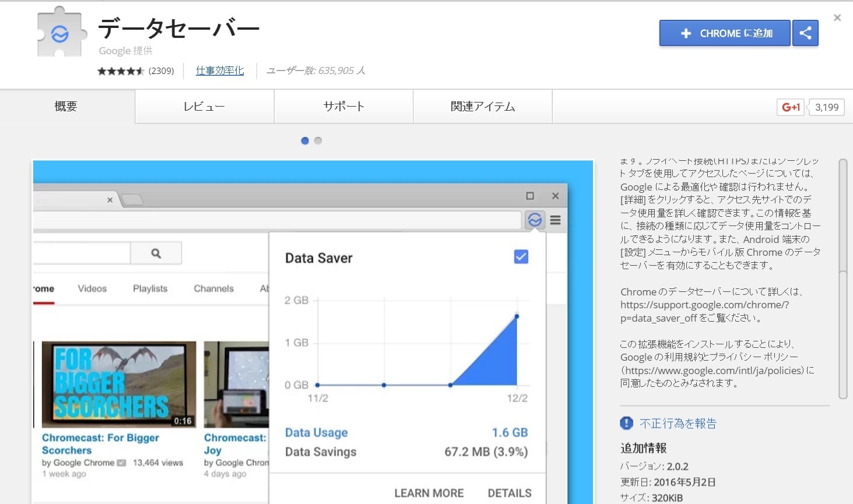Click the new tab button in screenshot
The width and height of the screenshot is (853, 504).
pos(132,200)
